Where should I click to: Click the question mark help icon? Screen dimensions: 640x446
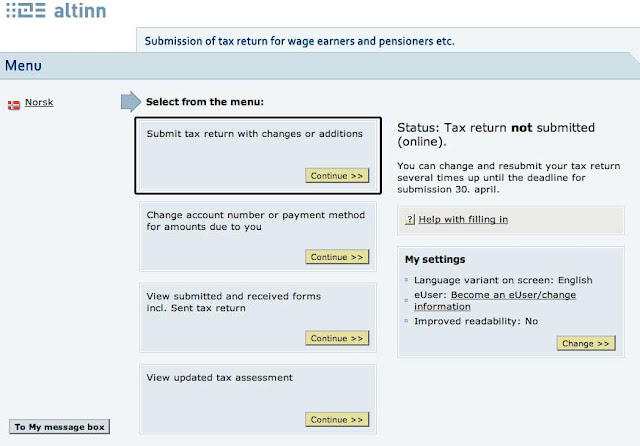(409, 219)
